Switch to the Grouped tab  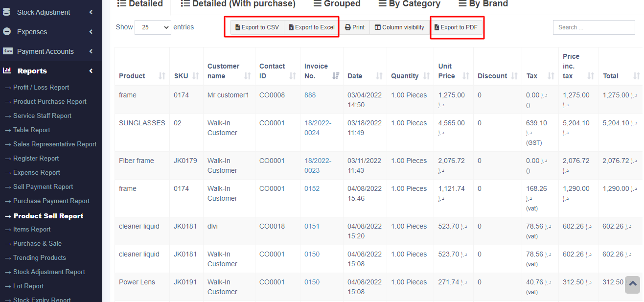[337, 4]
